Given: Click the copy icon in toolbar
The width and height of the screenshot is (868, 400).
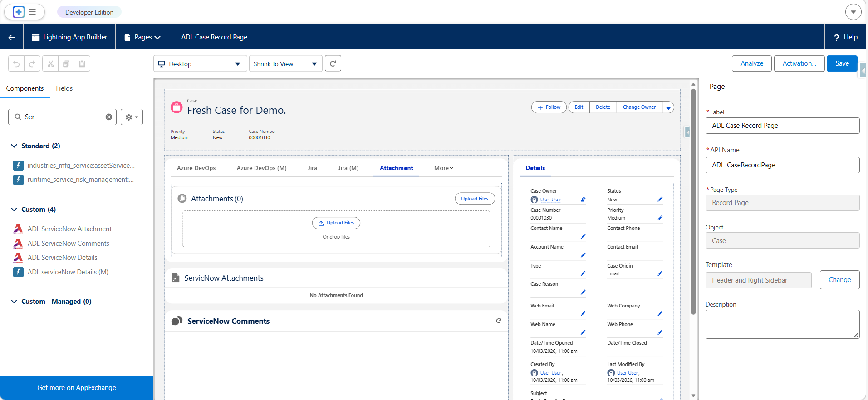Looking at the screenshot, I should pos(66,64).
